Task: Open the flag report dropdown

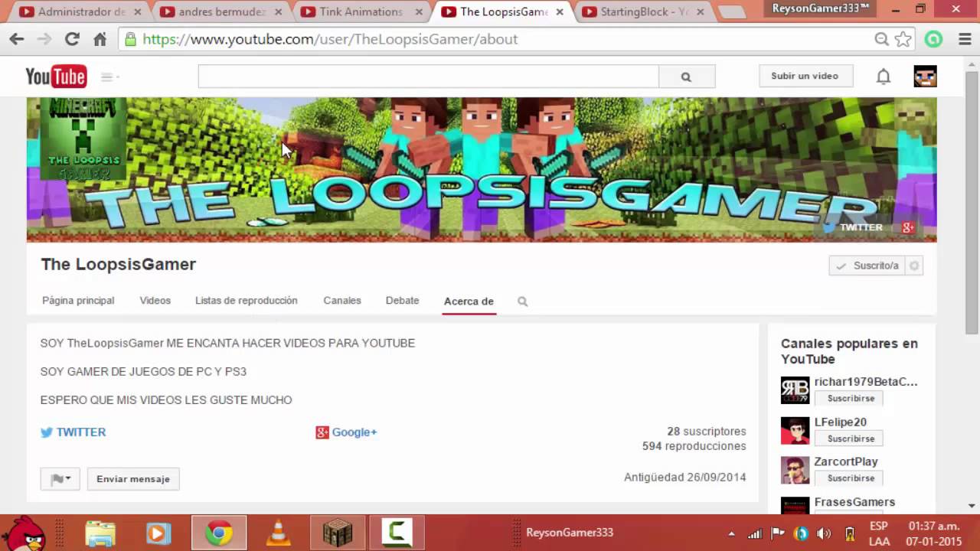Action: click(60, 479)
